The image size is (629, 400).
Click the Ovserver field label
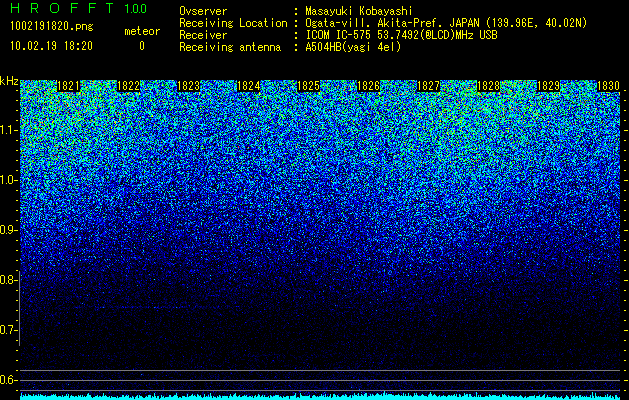[203, 11]
